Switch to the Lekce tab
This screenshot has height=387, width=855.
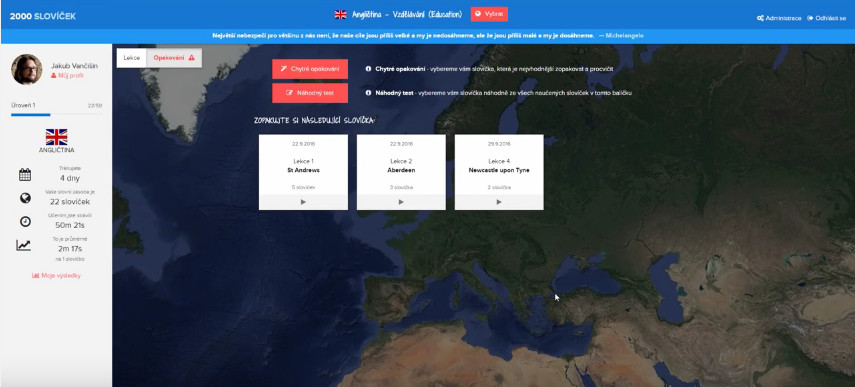(131, 58)
